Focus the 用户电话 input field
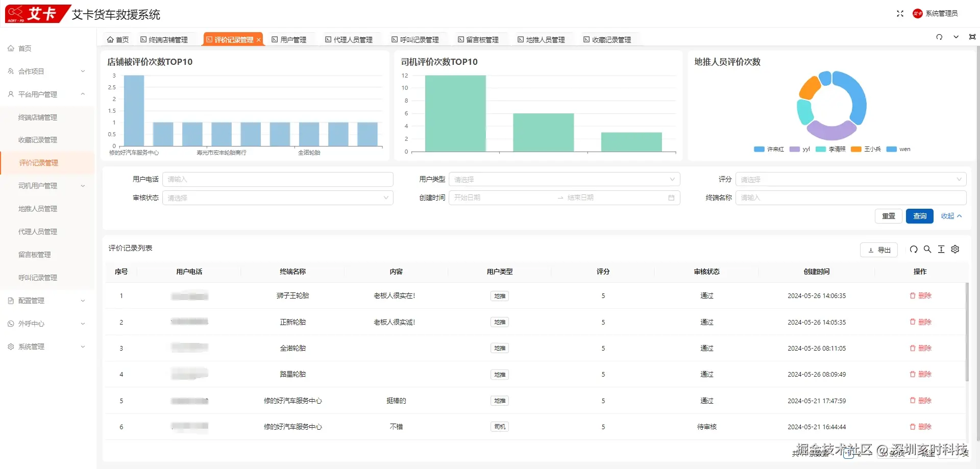 [278, 179]
